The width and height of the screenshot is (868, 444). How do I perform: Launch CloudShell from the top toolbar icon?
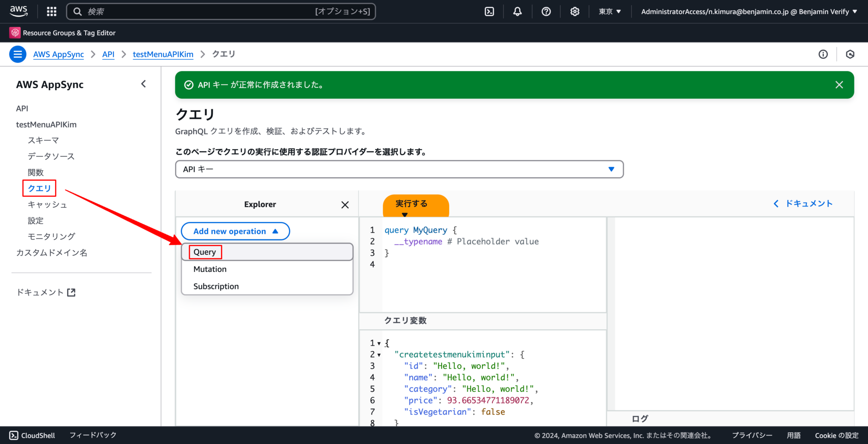(x=489, y=11)
